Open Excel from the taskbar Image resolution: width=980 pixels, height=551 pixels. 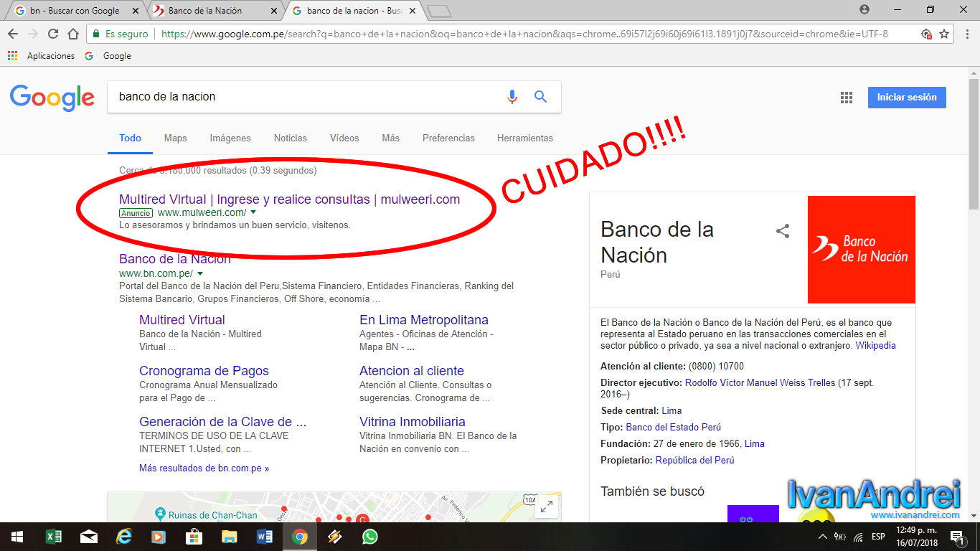[x=53, y=537]
